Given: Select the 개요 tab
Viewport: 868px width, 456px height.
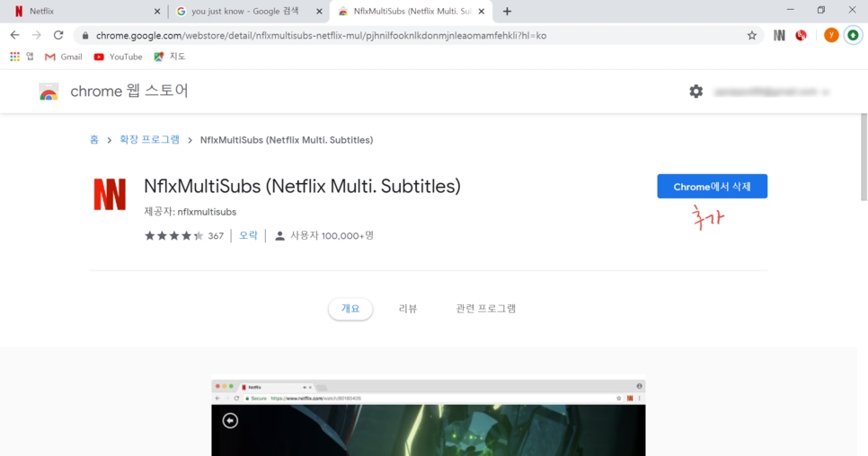Looking at the screenshot, I should [x=350, y=309].
